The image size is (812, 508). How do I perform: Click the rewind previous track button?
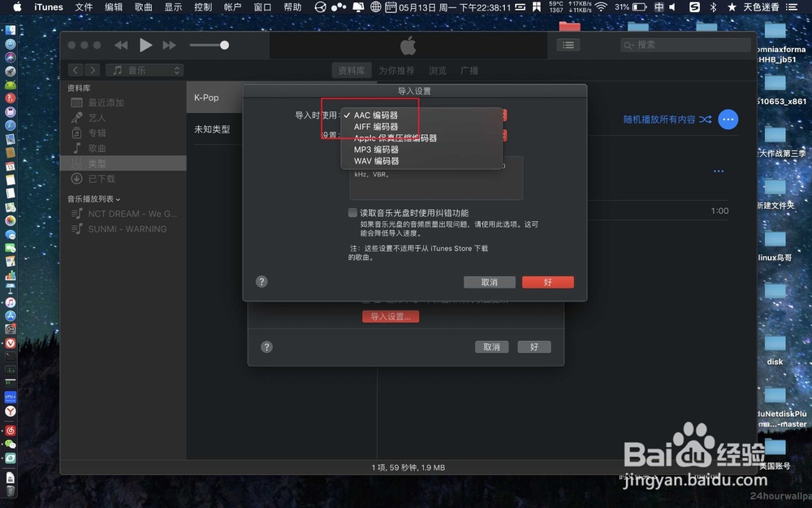(121, 46)
